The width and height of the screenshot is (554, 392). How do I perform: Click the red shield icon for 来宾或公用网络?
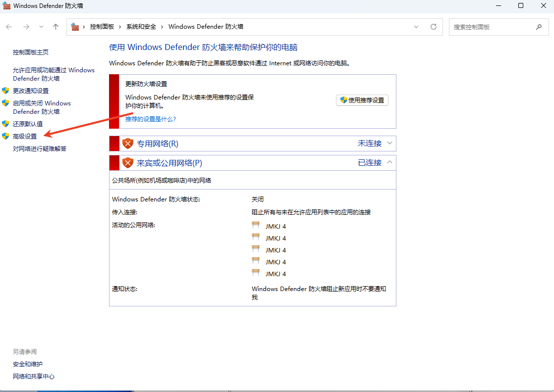127,163
